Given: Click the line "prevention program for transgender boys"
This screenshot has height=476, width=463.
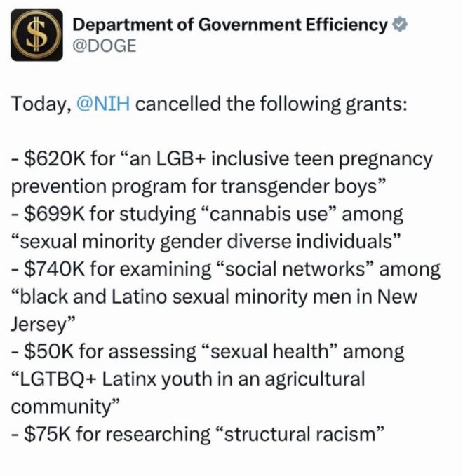Looking at the screenshot, I should click(x=194, y=186).
